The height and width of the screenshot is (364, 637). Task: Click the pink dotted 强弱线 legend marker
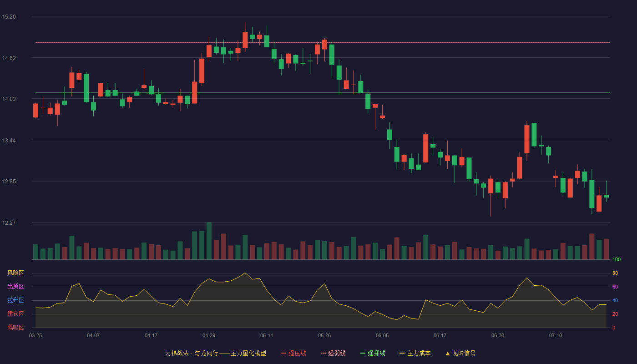tap(324, 353)
